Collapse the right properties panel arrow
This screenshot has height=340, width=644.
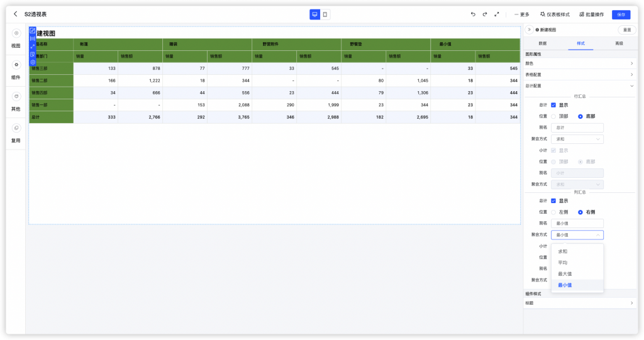[x=529, y=30]
